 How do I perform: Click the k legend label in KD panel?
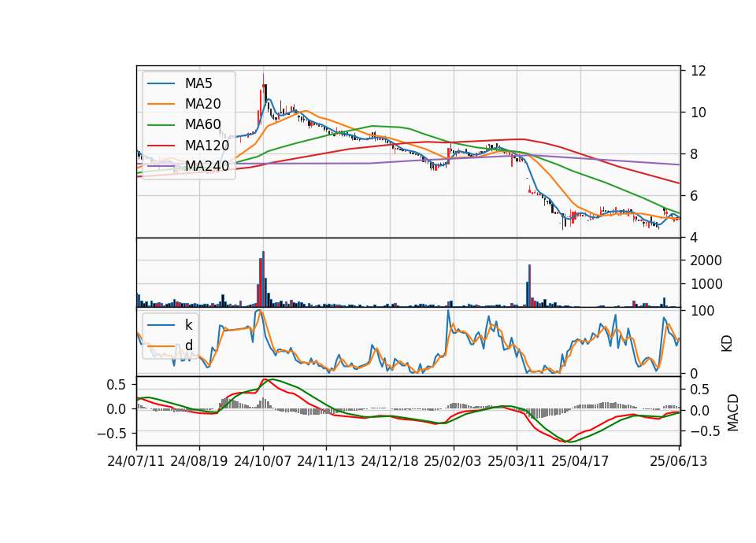[x=189, y=325]
